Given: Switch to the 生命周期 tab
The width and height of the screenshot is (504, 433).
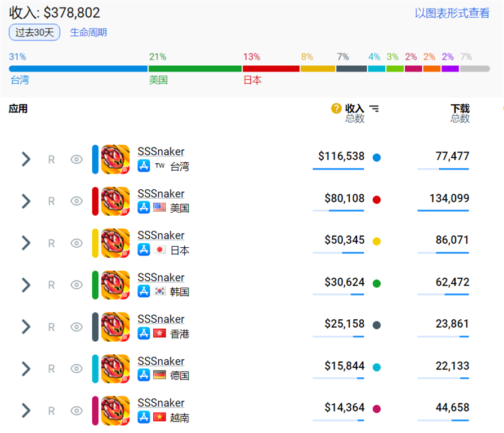Looking at the screenshot, I should [88, 33].
